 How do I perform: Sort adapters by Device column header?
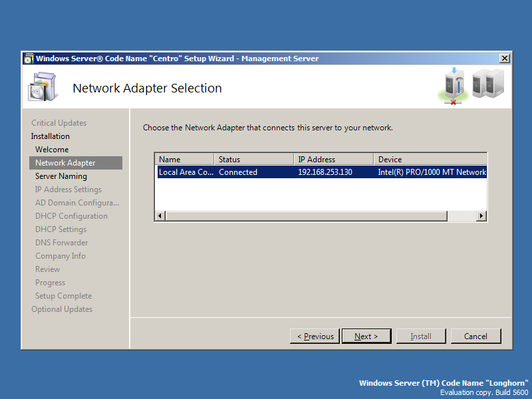tap(430, 159)
